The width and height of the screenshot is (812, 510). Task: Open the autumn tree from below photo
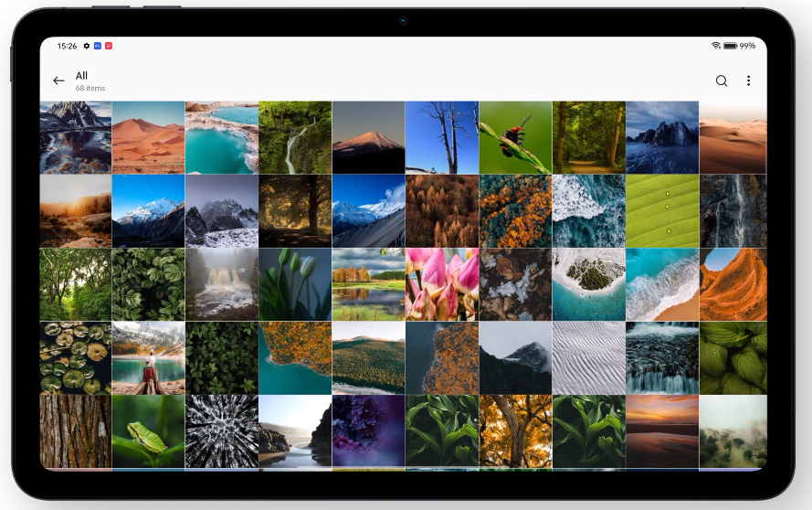click(516, 431)
